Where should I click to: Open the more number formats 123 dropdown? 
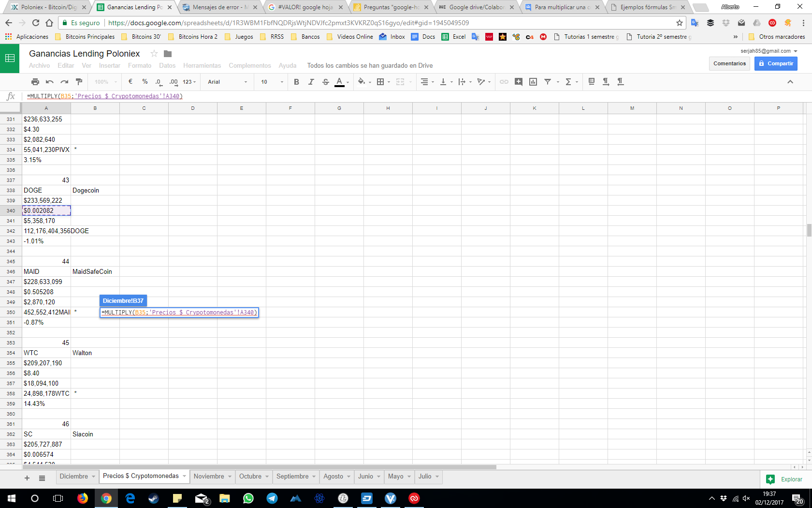(x=189, y=82)
